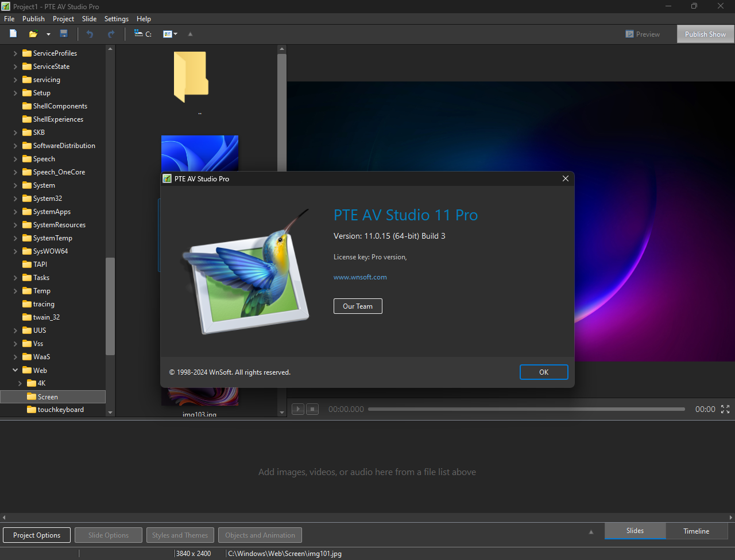The height and width of the screenshot is (560, 735).
Task: Click the folder tree scrollbar up arrow
Action: 110,49
